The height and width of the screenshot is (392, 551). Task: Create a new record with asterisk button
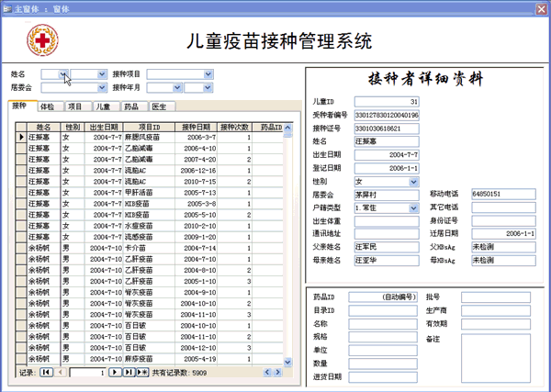pos(142,373)
